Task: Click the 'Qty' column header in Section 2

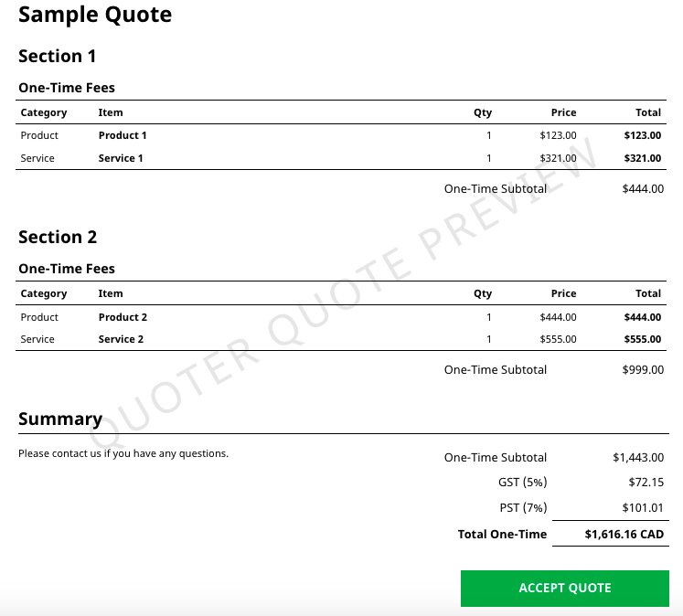Action: tap(483, 294)
